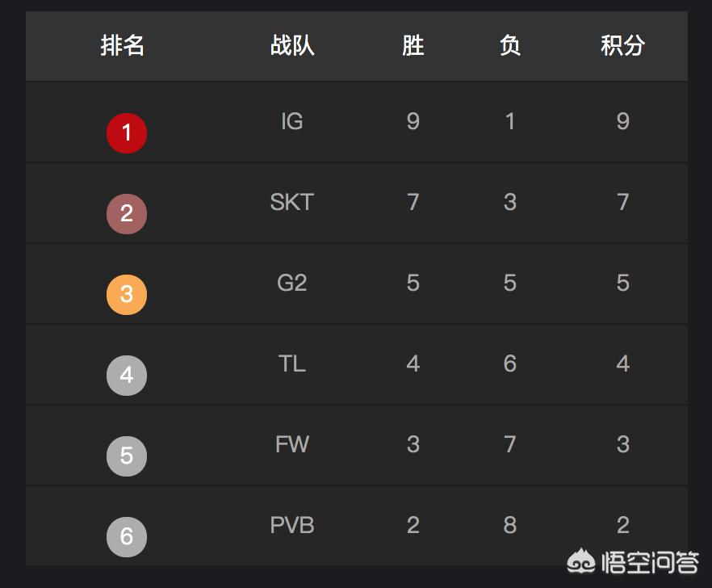Click the red rank 1 badge
This screenshot has height=588, width=712.
127,133
